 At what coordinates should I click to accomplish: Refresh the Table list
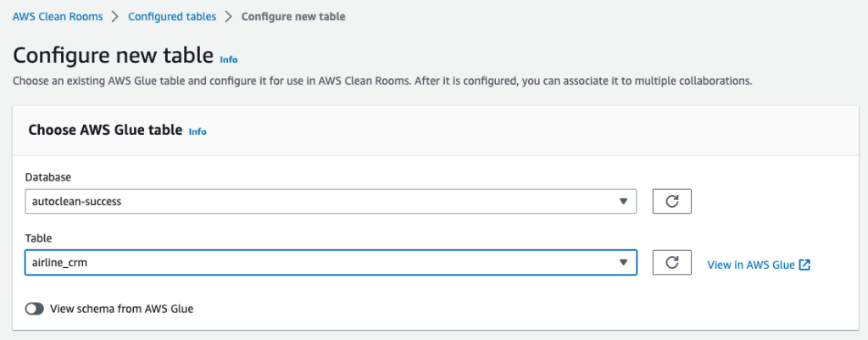click(672, 263)
